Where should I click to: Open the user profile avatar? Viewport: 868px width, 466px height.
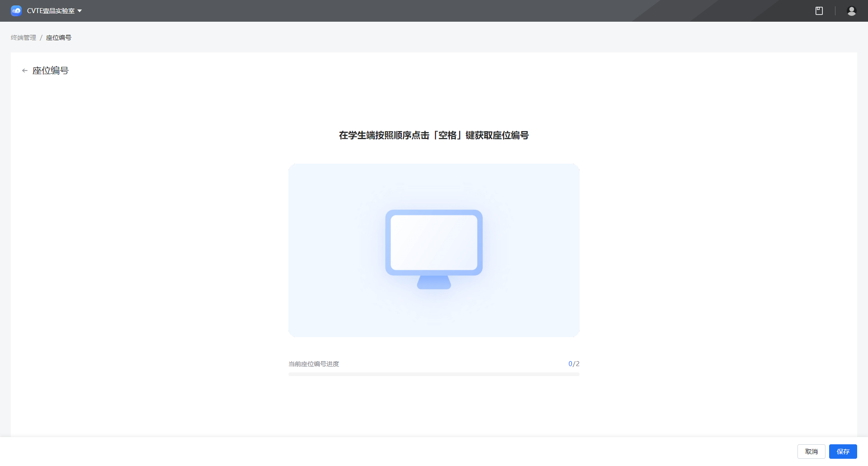(851, 11)
